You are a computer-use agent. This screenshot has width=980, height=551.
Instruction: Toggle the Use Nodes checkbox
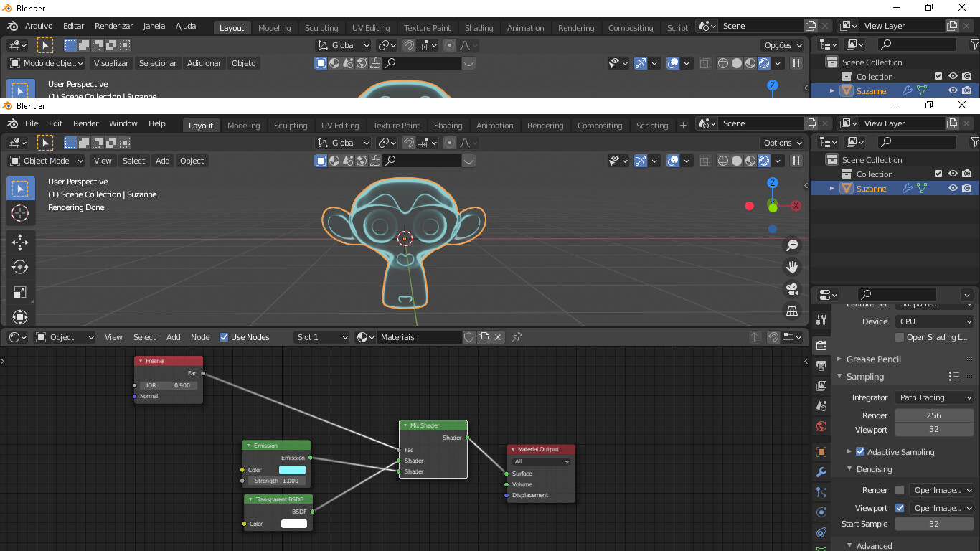pos(224,337)
